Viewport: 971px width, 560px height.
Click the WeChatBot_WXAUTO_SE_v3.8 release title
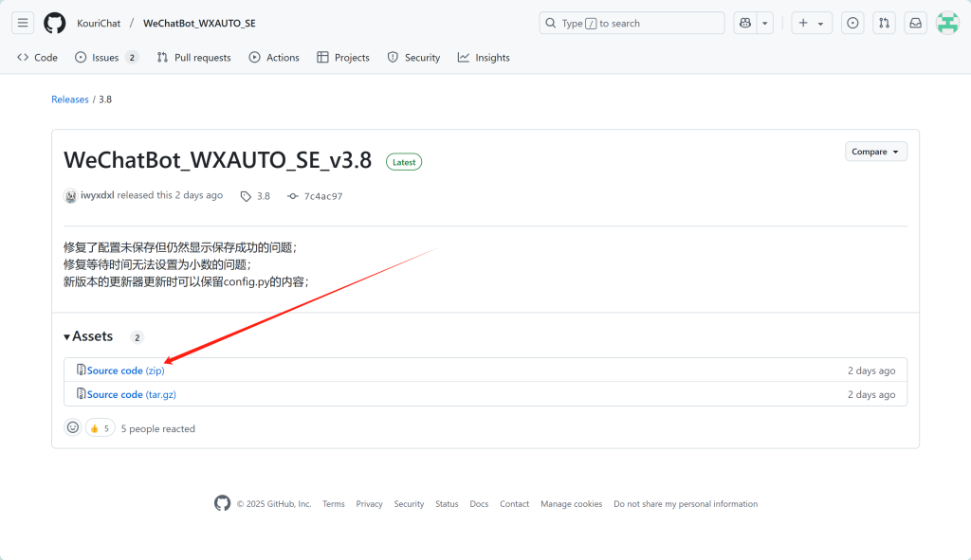217,160
